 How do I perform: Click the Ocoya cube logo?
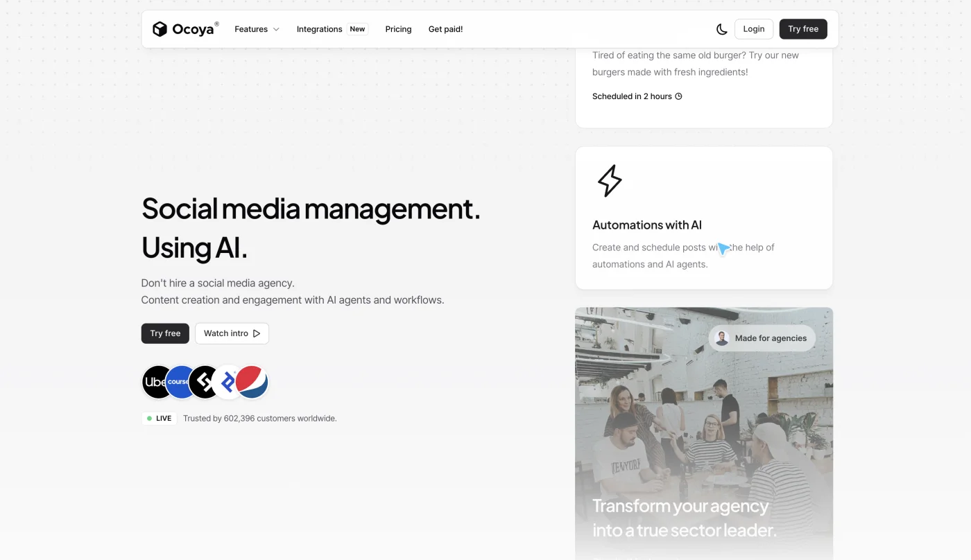click(x=160, y=29)
